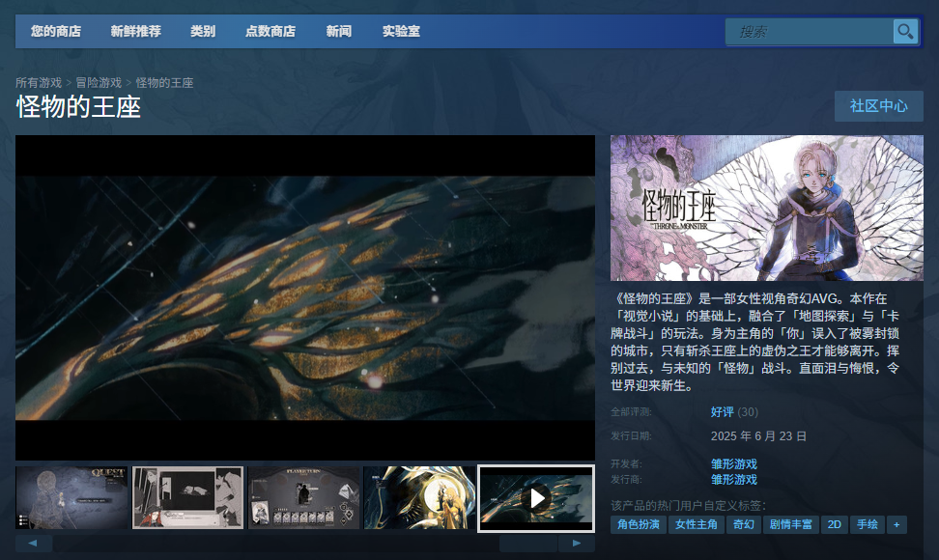
Task: Open developer page for 雏形游戏
Action: click(735, 463)
